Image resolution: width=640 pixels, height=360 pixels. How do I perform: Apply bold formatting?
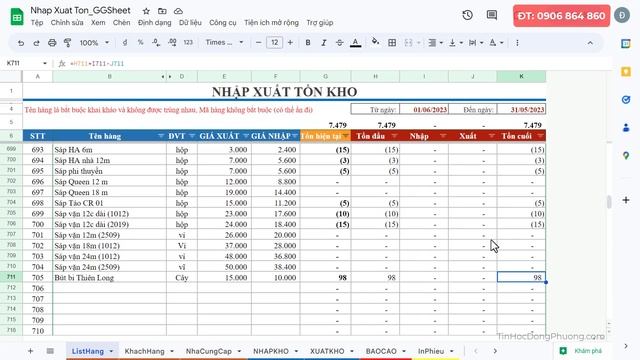pos(308,42)
